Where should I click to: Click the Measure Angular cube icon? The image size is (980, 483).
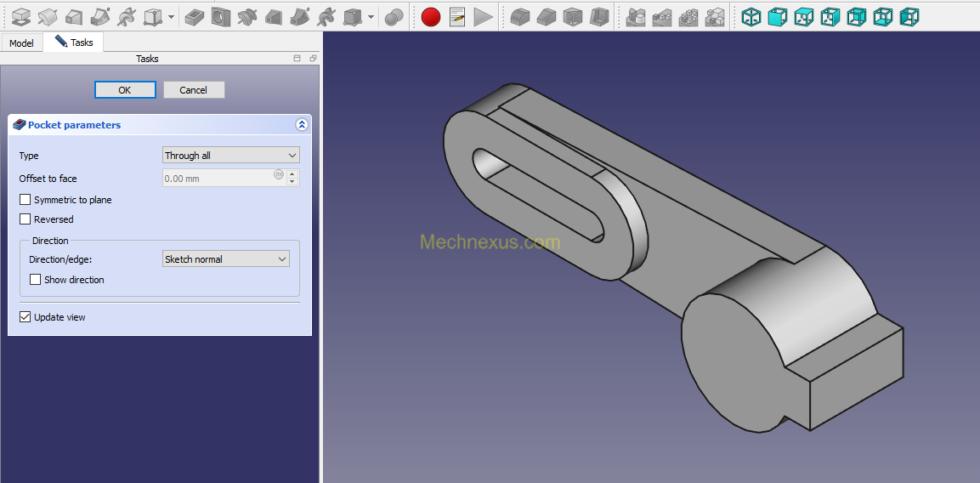pos(778,17)
